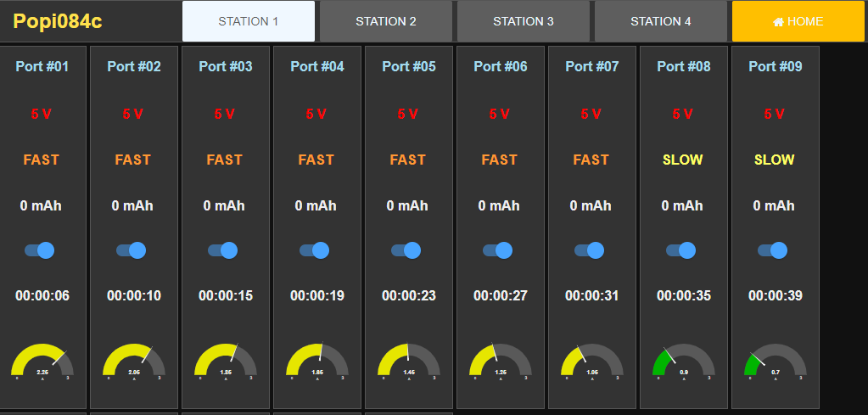Image resolution: width=868 pixels, height=415 pixels.
Task: Switch to the Station 1 tab
Action: tap(249, 21)
